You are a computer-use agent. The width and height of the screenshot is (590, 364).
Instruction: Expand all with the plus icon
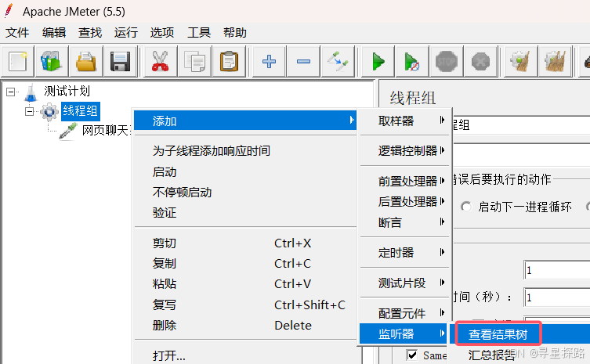[x=269, y=61]
